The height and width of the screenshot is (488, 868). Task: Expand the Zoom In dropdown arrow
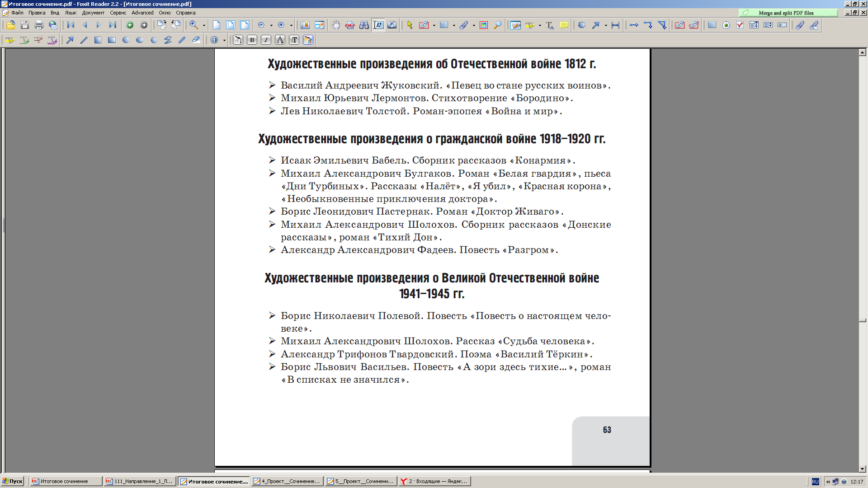291,25
